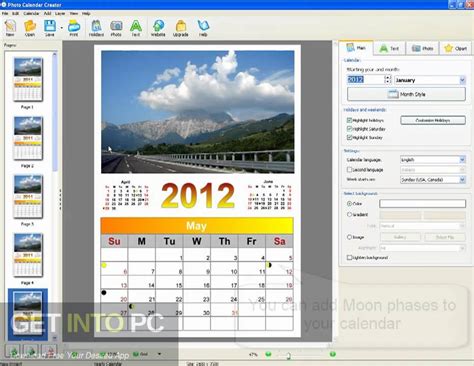The height and width of the screenshot is (366, 474).
Task: Open the Holidays toolbar icon
Action: tap(96, 27)
